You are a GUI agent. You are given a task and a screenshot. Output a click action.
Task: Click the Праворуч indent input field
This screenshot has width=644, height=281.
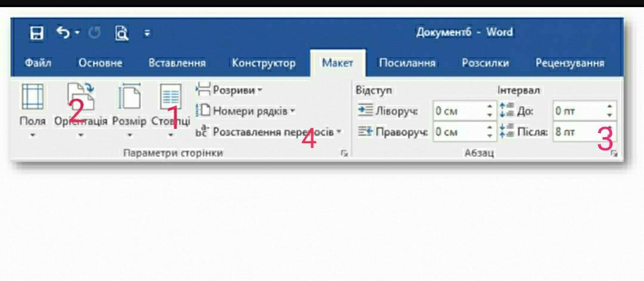(459, 132)
